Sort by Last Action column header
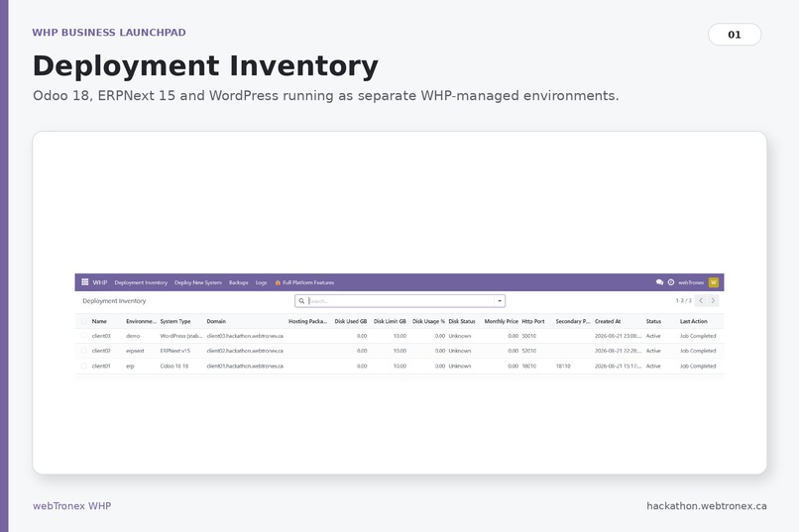 pyautogui.click(x=694, y=321)
